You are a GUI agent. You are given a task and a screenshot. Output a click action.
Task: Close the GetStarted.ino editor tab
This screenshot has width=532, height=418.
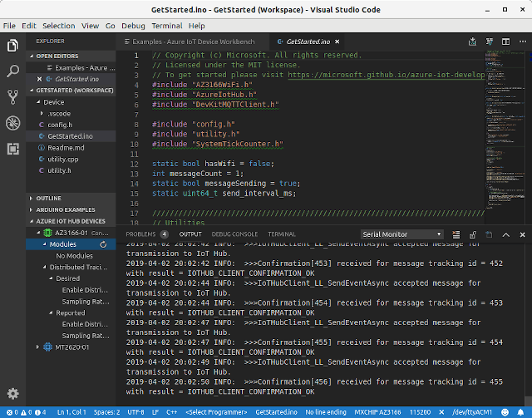337,42
